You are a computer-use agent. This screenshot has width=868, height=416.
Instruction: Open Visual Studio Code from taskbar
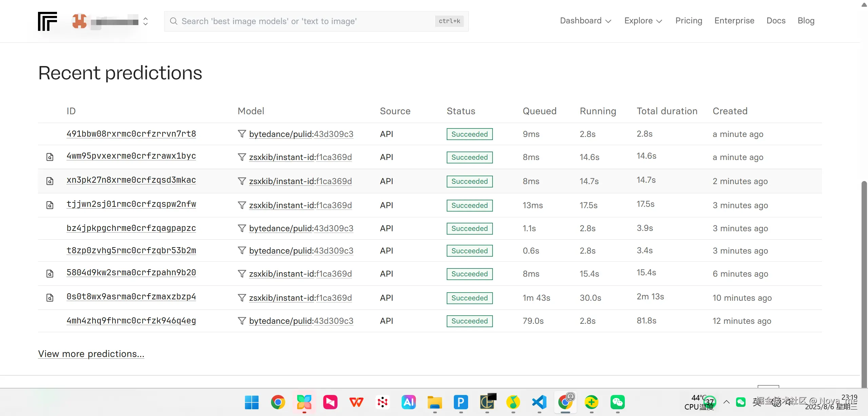[x=539, y=402]
